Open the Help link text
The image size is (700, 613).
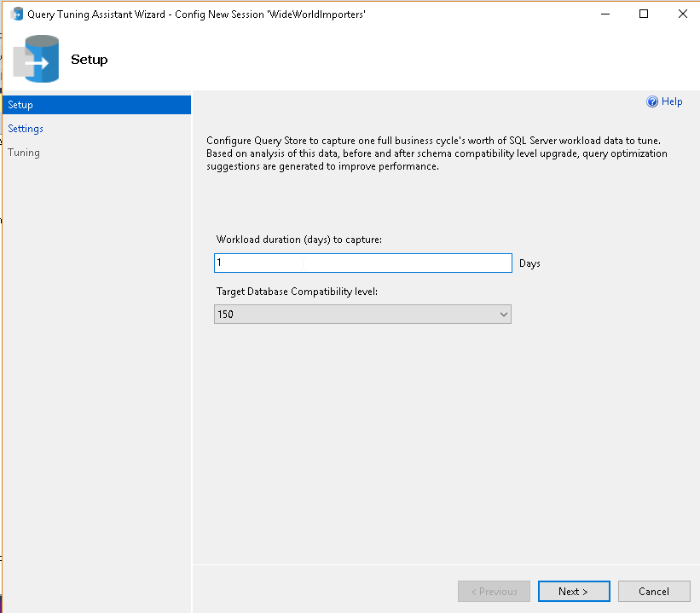672,101
